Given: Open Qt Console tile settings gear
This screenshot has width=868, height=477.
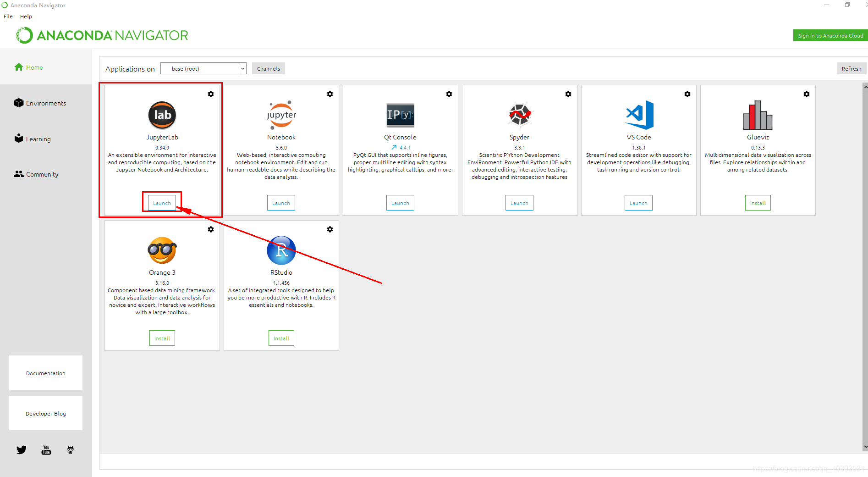Looking at the screenshot, I should tap(449, 94).
